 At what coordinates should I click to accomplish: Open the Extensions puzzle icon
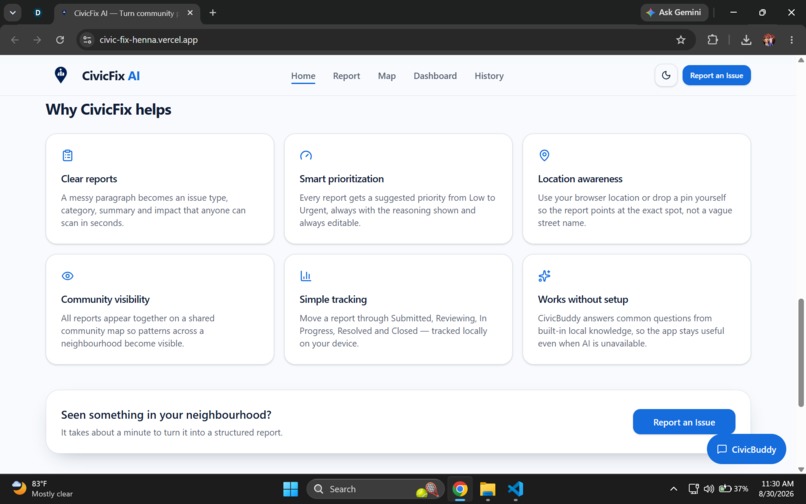click(712, 40)
